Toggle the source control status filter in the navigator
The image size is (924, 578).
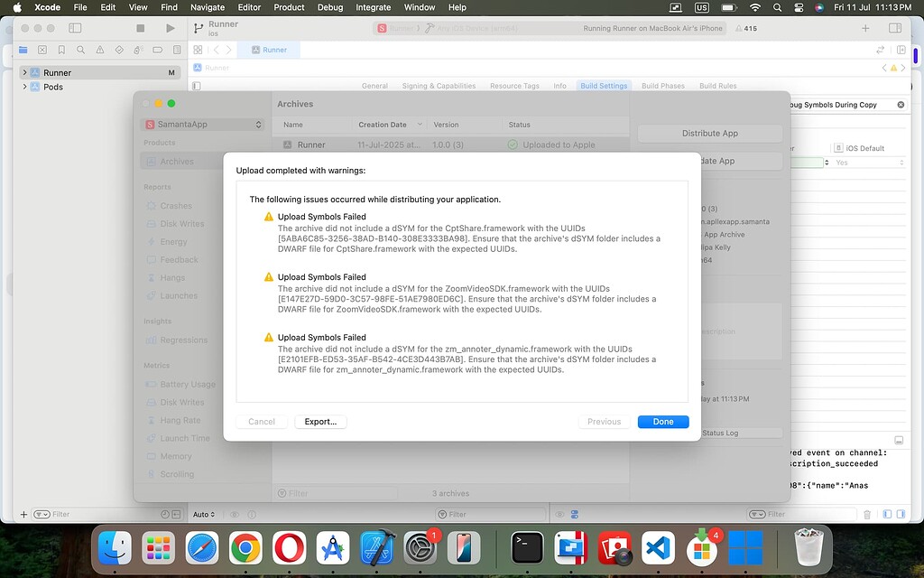(176, 514)
